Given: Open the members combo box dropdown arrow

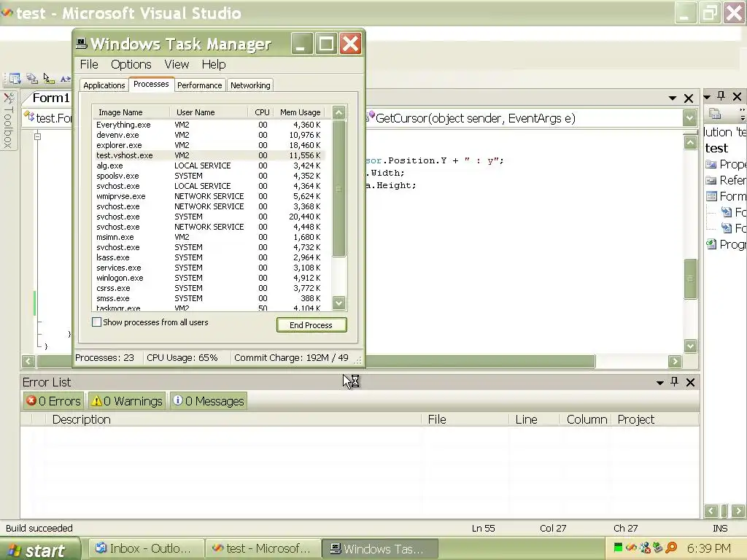Looking at the screenshot, I should (690, 117).
